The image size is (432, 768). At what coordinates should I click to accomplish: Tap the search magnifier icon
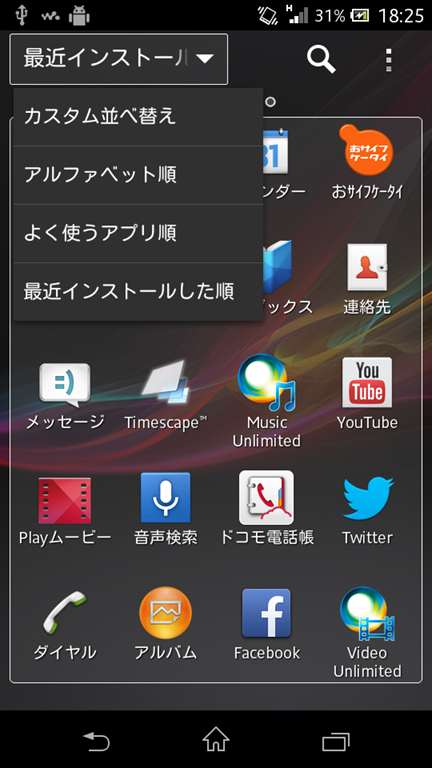[x=321, y=60]
